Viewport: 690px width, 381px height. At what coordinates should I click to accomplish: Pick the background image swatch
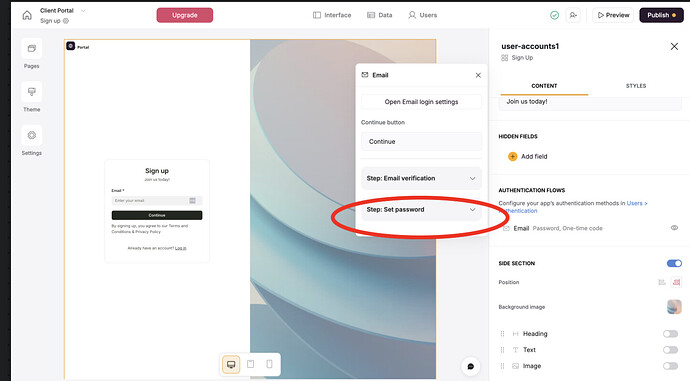tap(674, 307)
